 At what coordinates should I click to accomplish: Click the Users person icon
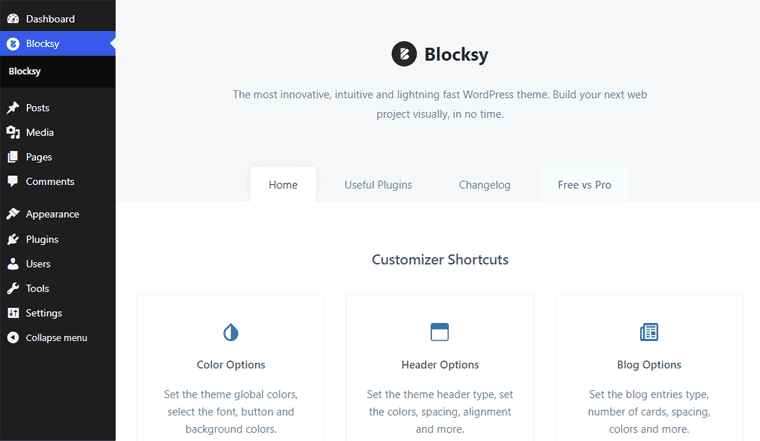(13, 264)
